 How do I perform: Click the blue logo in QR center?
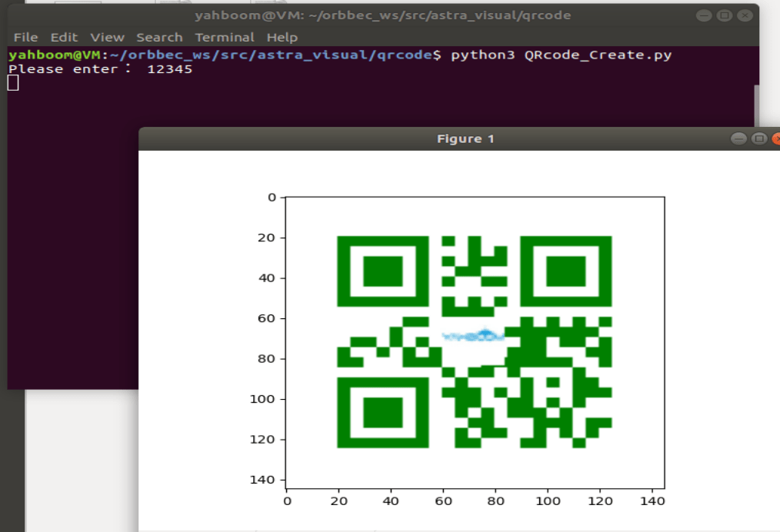tap(474, 335)
